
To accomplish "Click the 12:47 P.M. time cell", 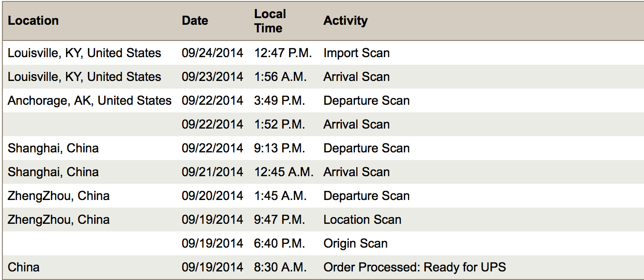I will click(283, 53).
